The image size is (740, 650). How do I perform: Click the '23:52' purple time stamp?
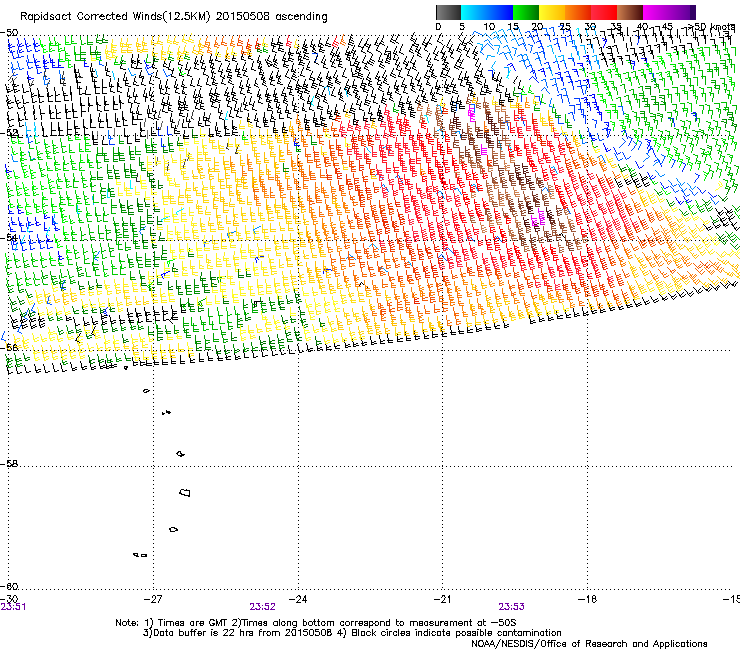point(262,607)
